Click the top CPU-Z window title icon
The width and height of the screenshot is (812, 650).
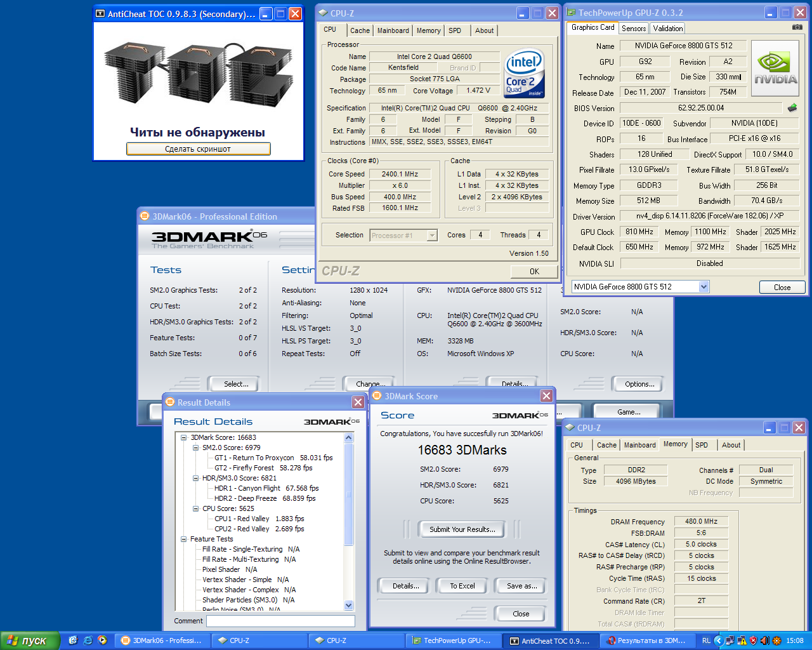point(323,13)
